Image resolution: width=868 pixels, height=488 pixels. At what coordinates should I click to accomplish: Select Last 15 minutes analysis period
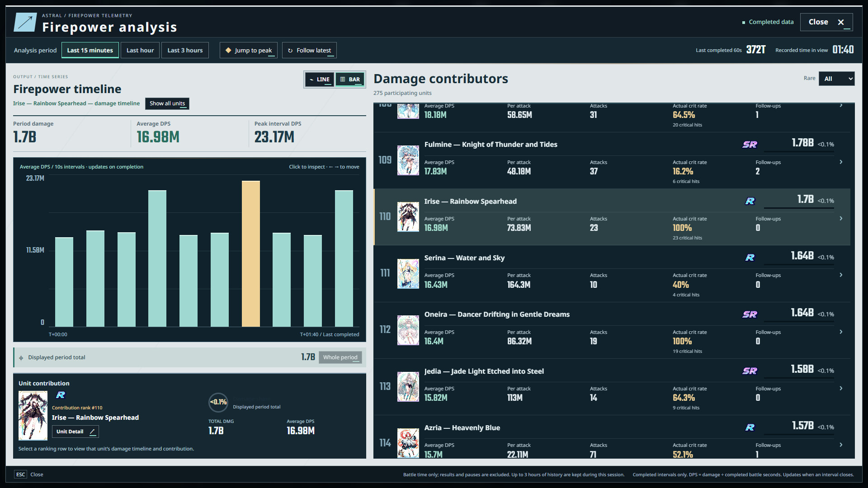tap(90, 50)
